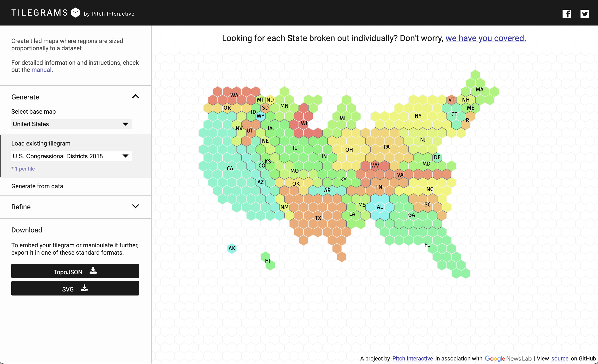Open the Tilegrams Facebook page icon

click(x=567, y=14)
